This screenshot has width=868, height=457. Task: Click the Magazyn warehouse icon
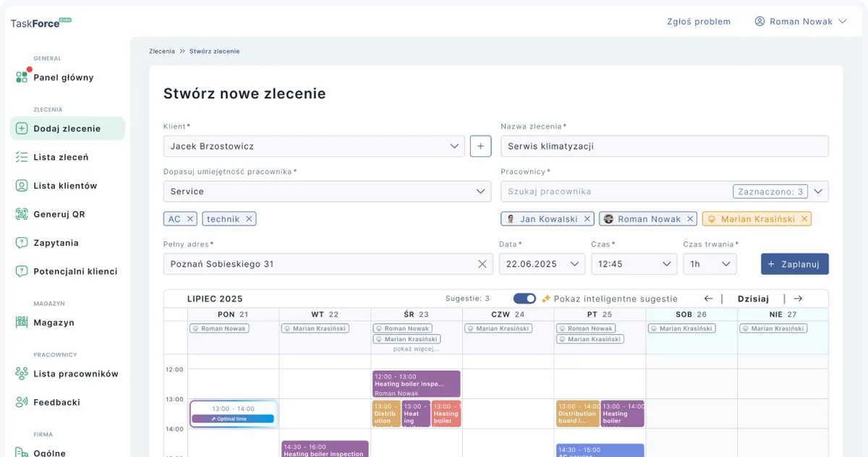tap(22, 322)
